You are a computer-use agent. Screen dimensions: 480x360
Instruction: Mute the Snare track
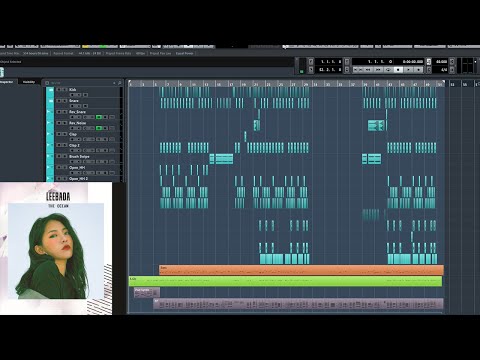(59, 101)
